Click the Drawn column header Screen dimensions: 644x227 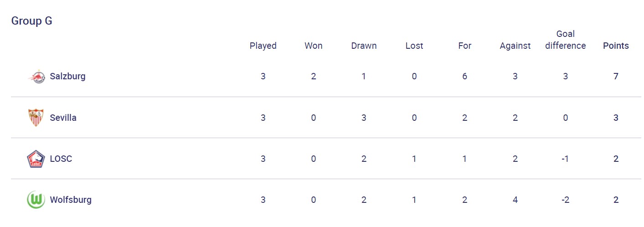(364, 46)
